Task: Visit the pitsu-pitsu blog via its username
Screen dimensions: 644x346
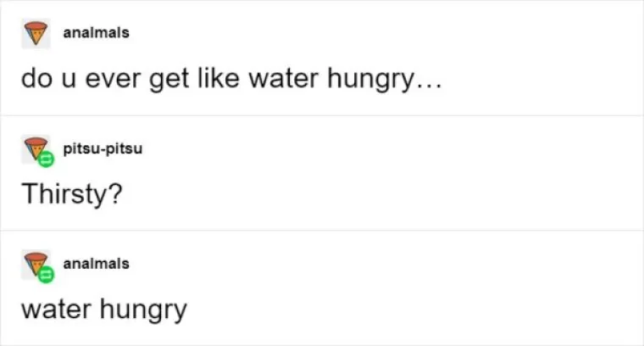Action: (103, 148)
